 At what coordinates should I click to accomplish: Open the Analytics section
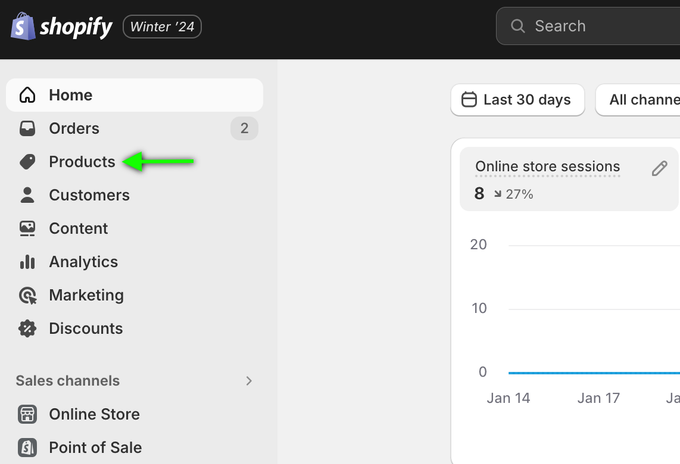[83, 262]
